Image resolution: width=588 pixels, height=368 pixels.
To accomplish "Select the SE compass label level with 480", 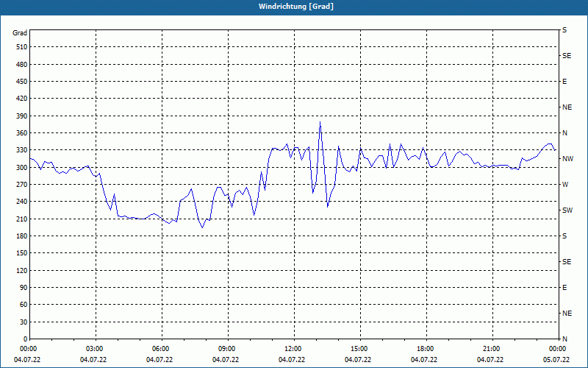I will pyautogui.click(x=567, y=56).
